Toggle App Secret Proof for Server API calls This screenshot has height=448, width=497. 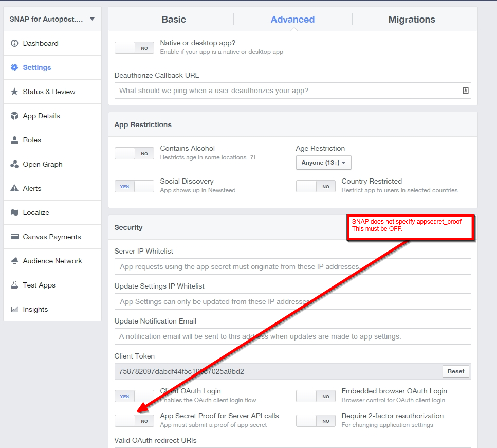coord(134,421)
